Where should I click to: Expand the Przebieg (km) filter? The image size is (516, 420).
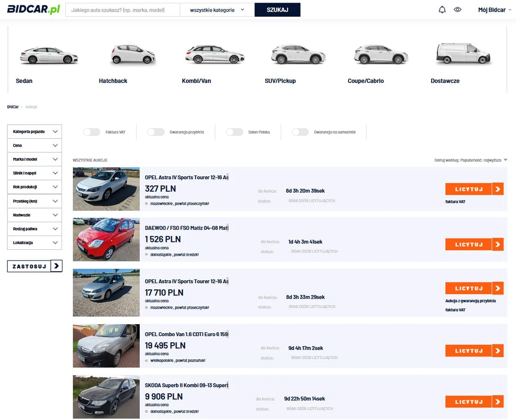(34, 201)
